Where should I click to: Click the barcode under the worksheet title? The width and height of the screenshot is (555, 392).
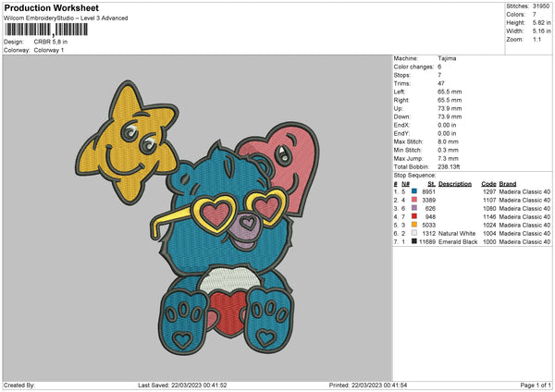[45, 30]
